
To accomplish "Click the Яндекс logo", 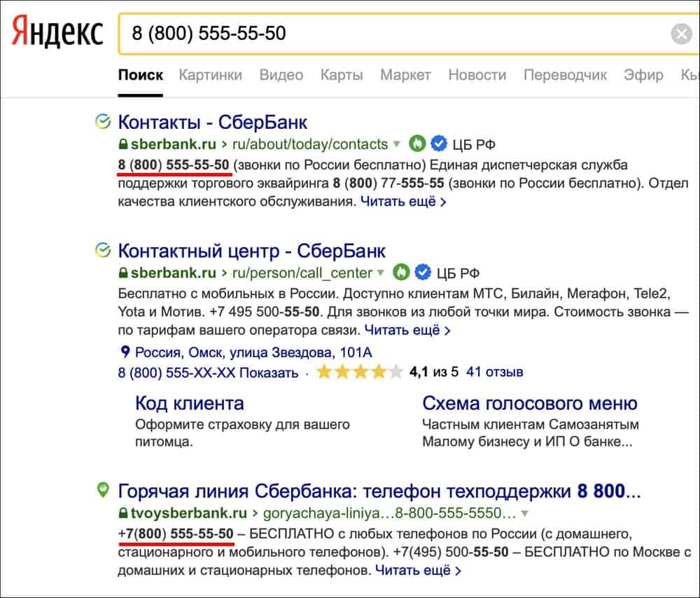I will pos(57,32).
